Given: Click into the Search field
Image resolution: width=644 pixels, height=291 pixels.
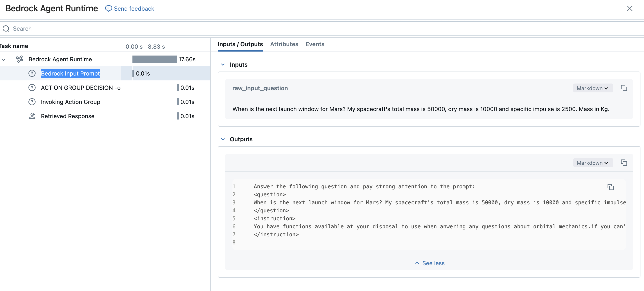Looking at the screenshot, I should pyautogui.click(x=150, y=29).
